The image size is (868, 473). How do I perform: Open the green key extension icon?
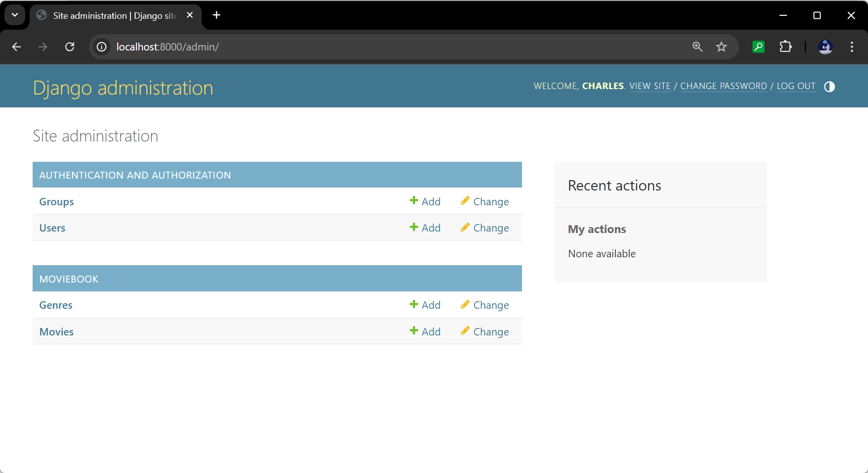coord(758,47)
